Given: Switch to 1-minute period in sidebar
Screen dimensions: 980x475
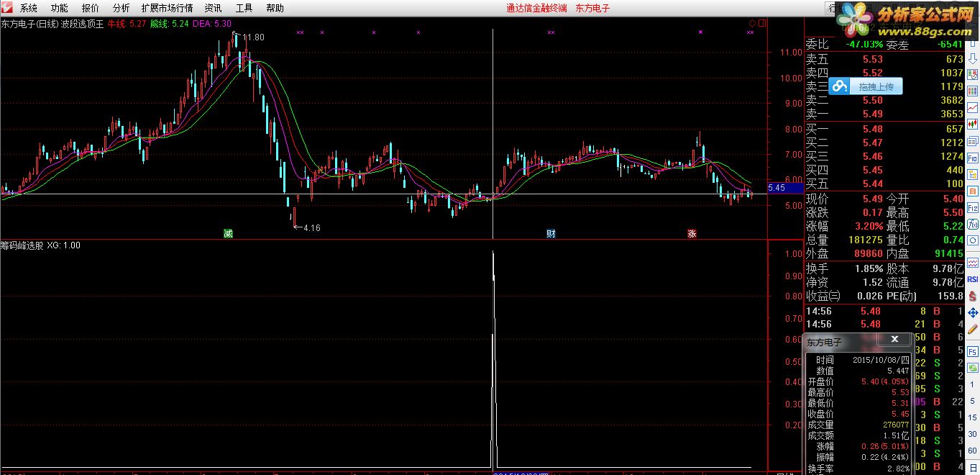Looking at the screenshot, I should coord(972,384).
